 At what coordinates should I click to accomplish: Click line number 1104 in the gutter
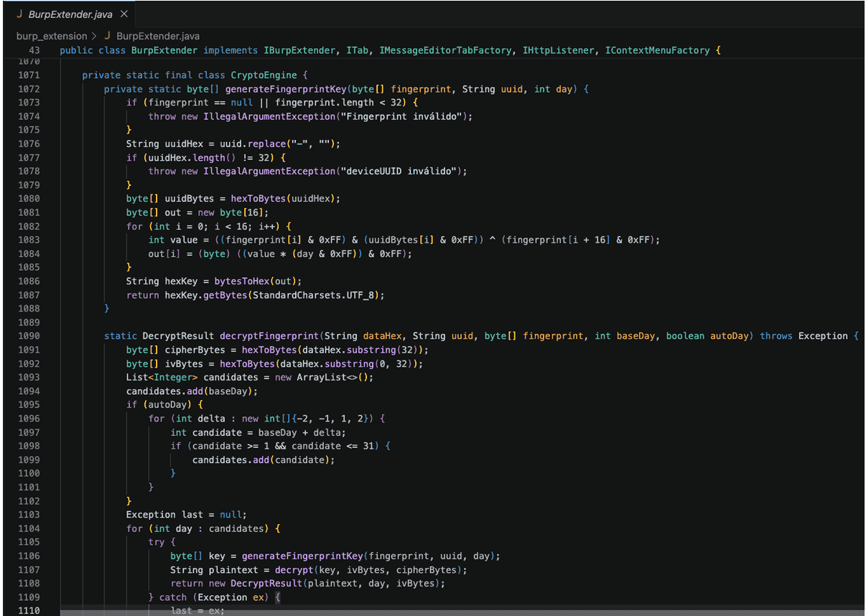[x=29, y=528]
